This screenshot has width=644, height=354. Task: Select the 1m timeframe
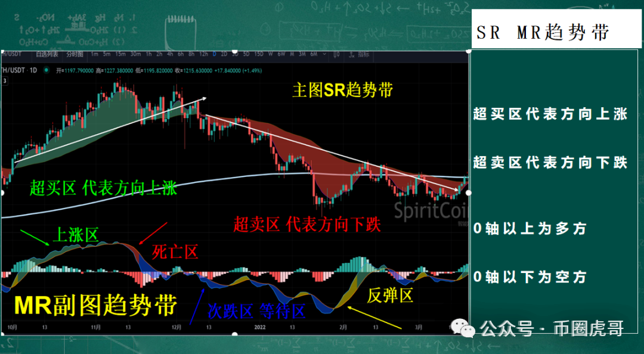click(95, 54)
